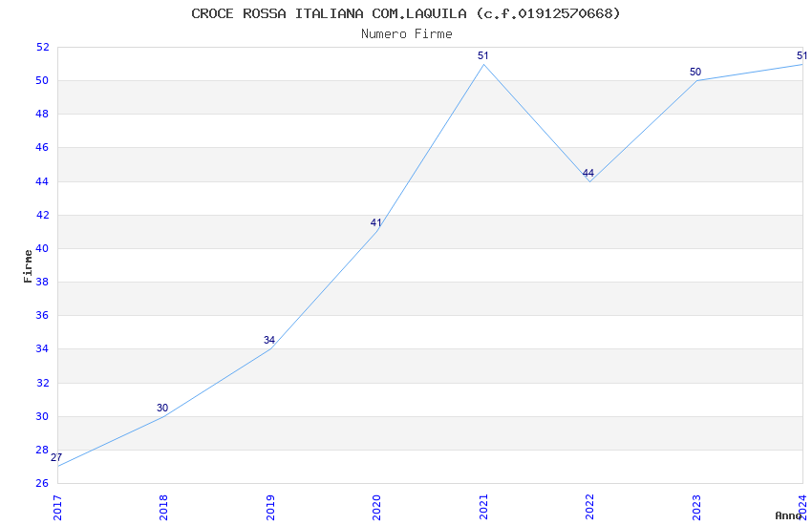Click the y-axis value 34
812x525 pixels.
[x=42, y=349]
